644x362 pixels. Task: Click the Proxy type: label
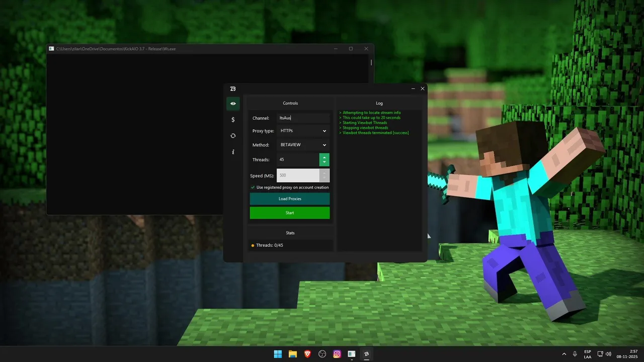(263, 131)
